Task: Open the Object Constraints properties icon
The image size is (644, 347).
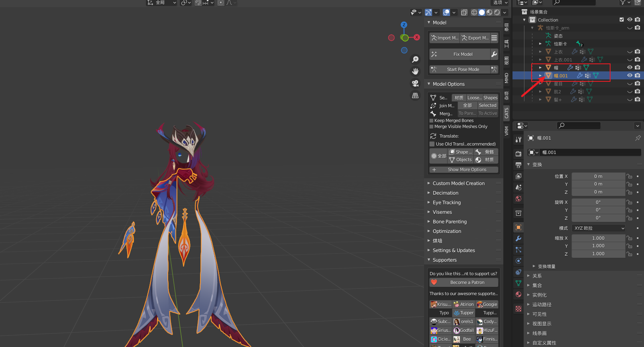Action: (518, 272)
